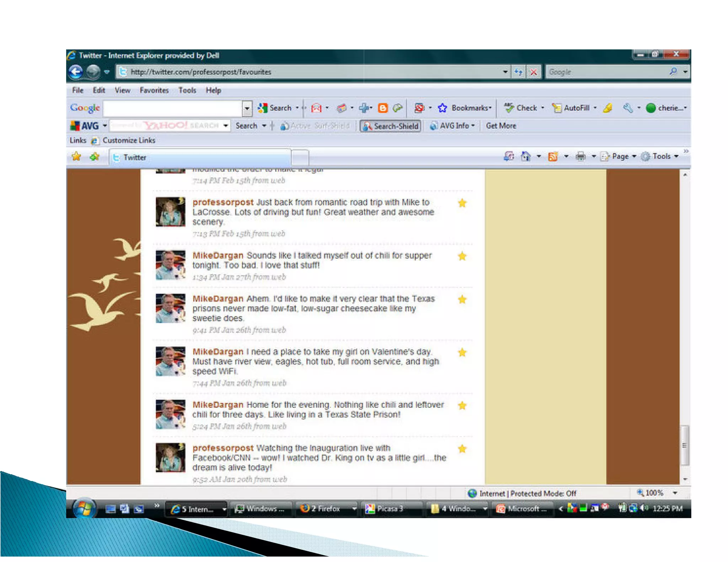Select the Twitter browser tab
Screen dimensions: 728x562
[200, 157]
